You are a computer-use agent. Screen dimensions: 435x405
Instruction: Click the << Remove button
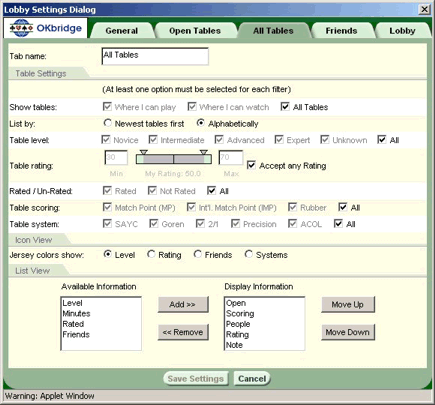pos(183,332)
